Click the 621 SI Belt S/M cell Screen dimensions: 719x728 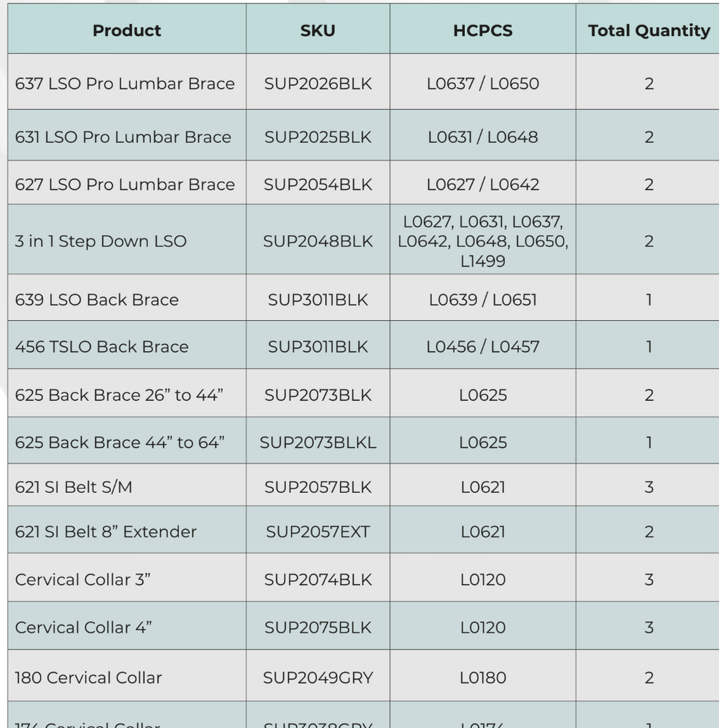coord(127,484)
